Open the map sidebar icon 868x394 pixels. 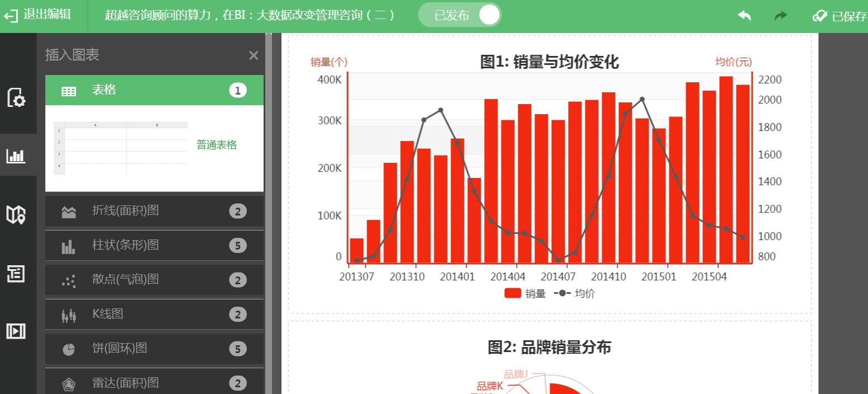tap(16, 214)
